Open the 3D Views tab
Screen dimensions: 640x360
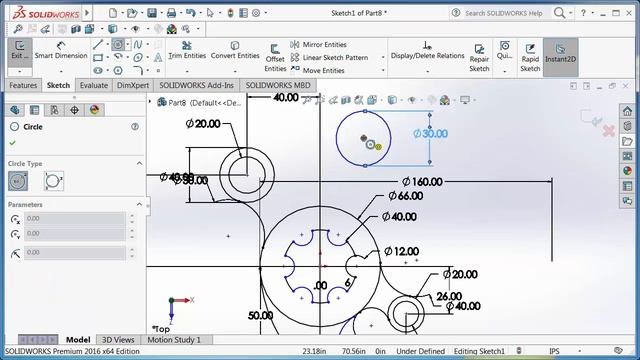(x=118, y=340)
